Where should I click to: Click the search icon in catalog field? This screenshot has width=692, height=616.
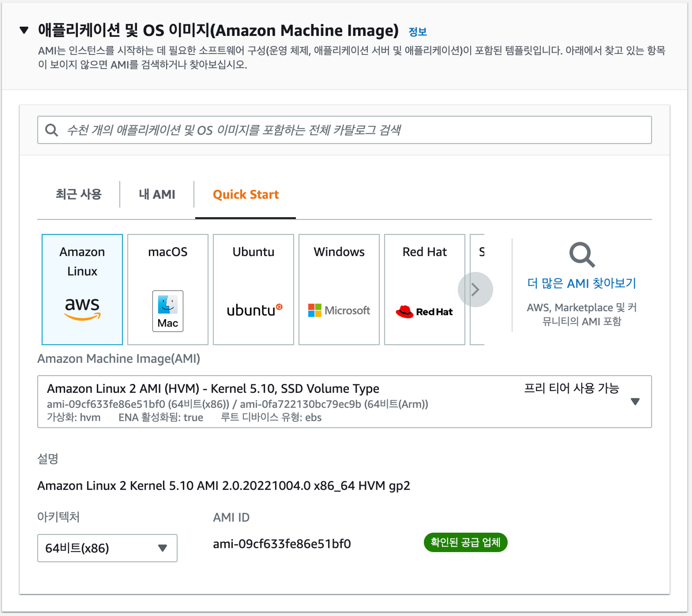click(x=52, y=130)
